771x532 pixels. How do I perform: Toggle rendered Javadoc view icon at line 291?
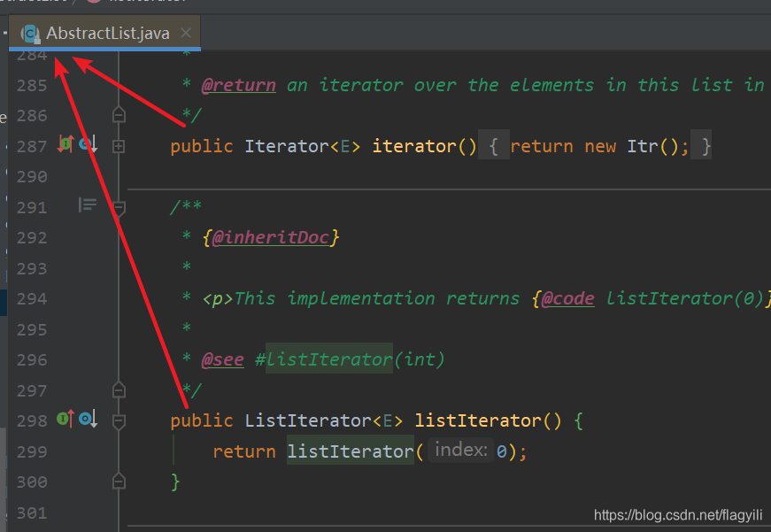[87, 205]
